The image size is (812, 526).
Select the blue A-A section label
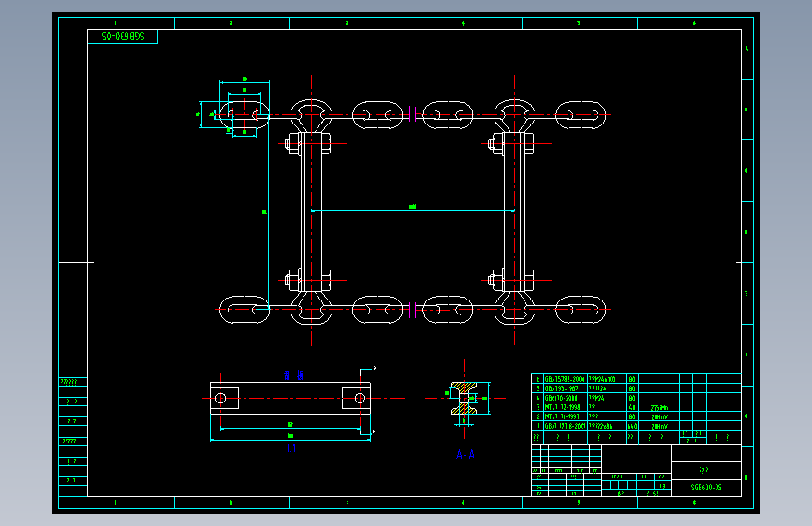click(465, 455)
